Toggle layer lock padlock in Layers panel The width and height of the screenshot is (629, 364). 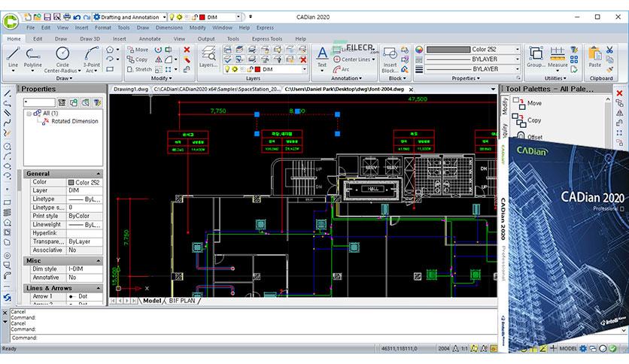point(250,69)
